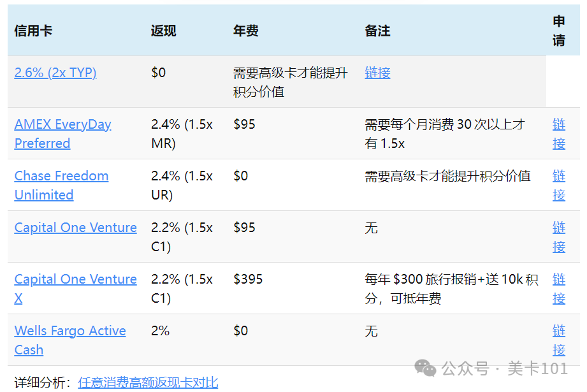Screen dimensions: 587x392
Task: Open Capital One Venture X card link
Action: pos(76,289)
